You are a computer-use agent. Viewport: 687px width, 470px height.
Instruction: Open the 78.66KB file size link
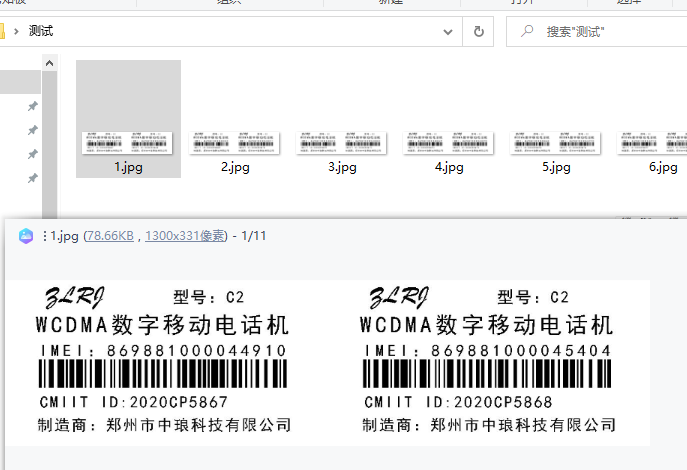tap(112, 236)
